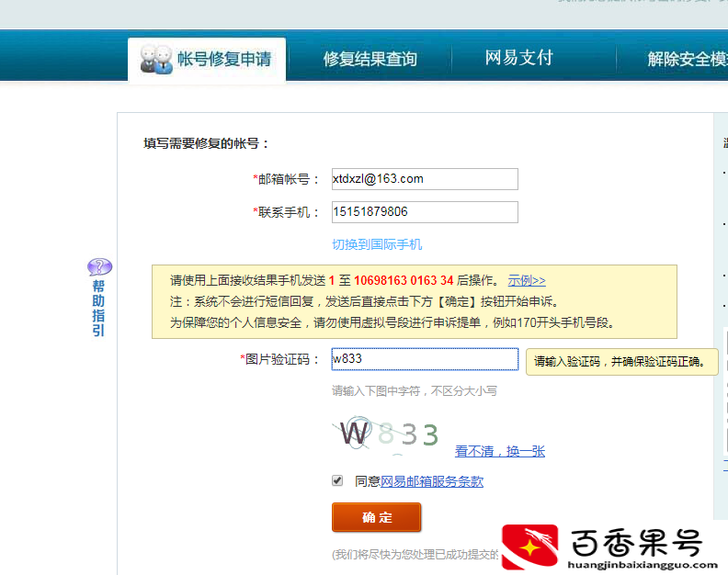
Task: Click 看不清，换一张 to refresh captcha
Action: click(499, 451)
